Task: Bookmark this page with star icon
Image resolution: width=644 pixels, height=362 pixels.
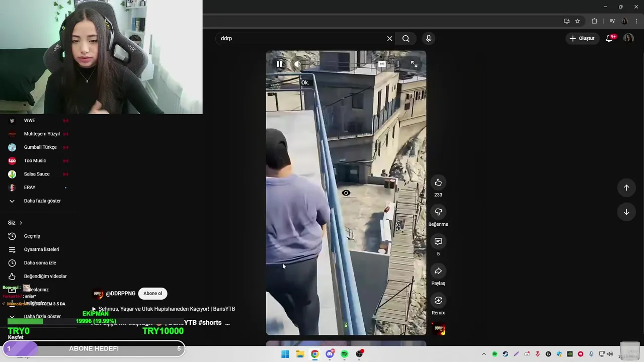Action: (578, 21)
